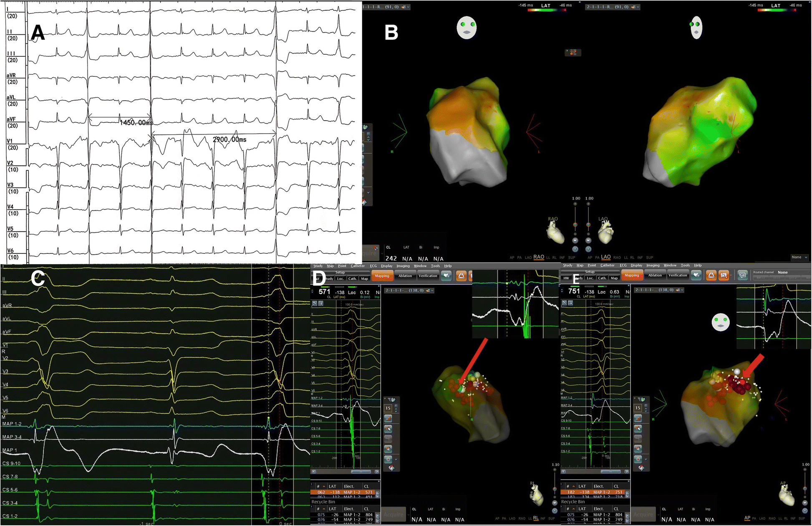Click orange catheter-frame icon in panel E toolbar
This screenshot has width=812, height=526.
tap(711, 275)
